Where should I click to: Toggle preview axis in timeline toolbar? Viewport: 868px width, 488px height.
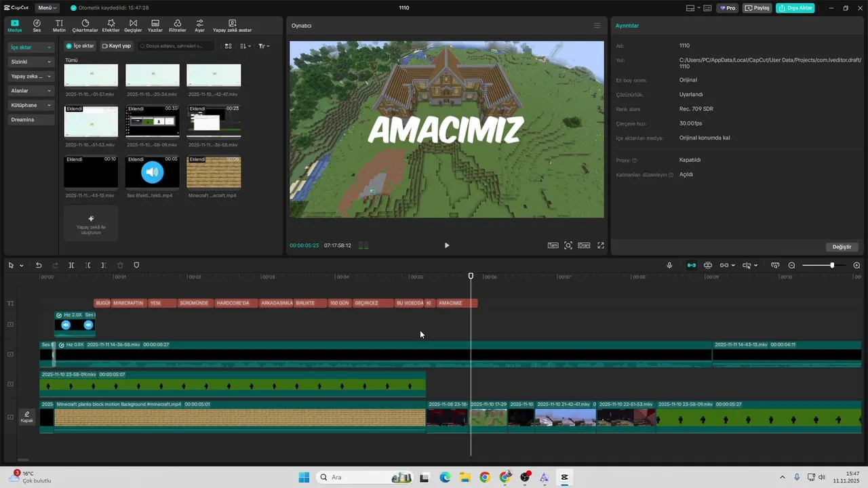747,265
